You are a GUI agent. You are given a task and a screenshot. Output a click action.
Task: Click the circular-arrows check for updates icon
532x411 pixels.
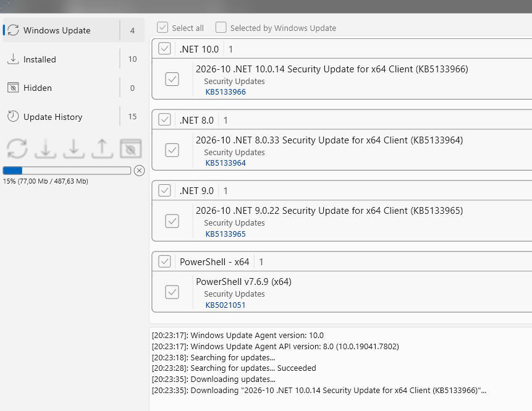point(17,149)
